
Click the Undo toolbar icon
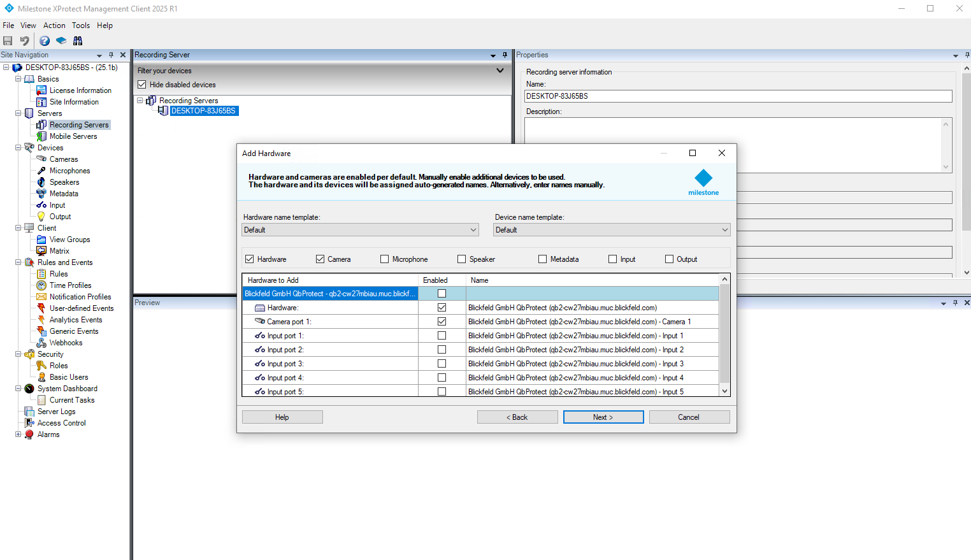click(x=25, y=41)
